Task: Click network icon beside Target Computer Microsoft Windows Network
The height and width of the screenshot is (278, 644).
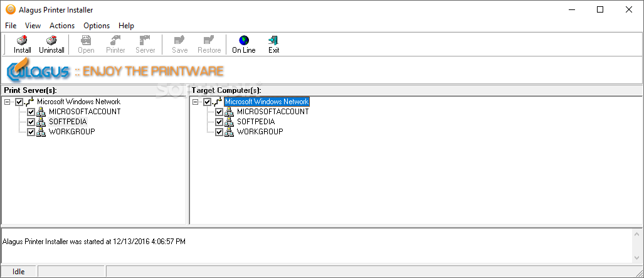Action: pyautogui.click(x=217, y=102)
